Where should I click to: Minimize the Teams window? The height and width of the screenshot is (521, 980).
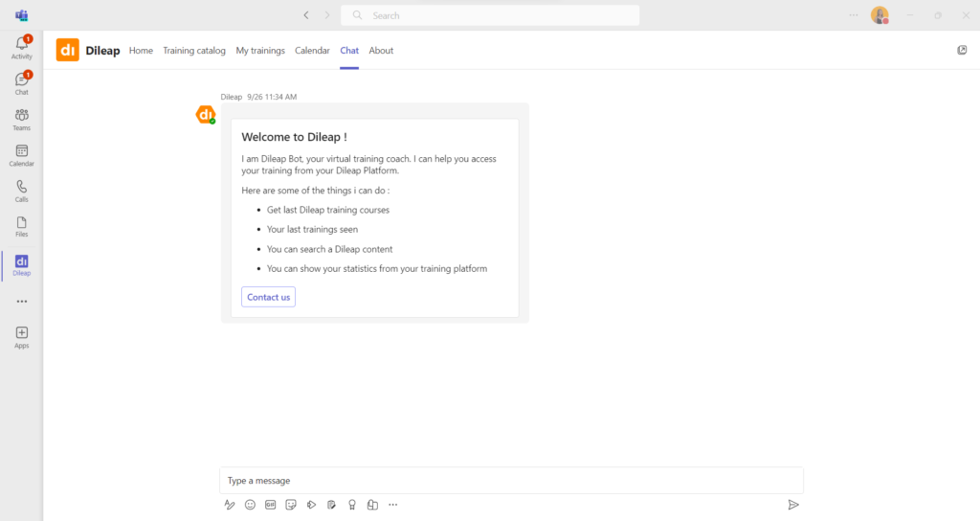click(910, 15)
